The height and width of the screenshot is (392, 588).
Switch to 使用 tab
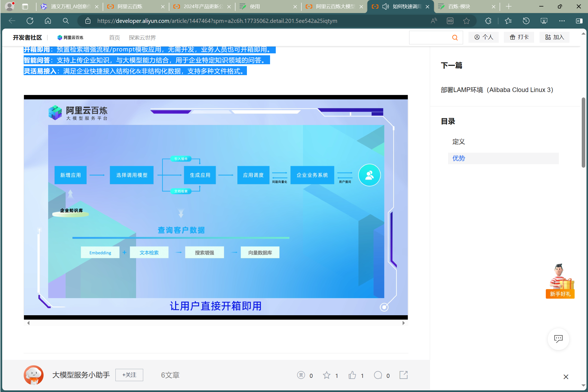pos(268,7)
